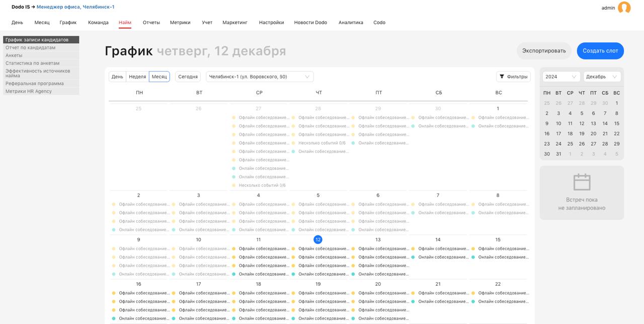Image resolution: width=644 pixels, height=324 pixels.
Task: Select Реферальная программа in sidebar
Action: point(35,84)
